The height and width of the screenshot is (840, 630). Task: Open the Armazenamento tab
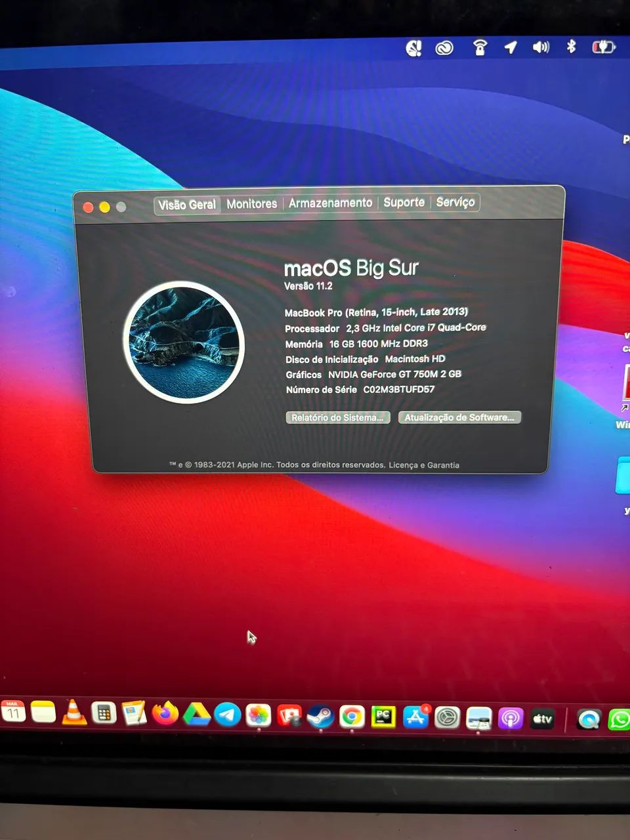[x=330, y=203]
